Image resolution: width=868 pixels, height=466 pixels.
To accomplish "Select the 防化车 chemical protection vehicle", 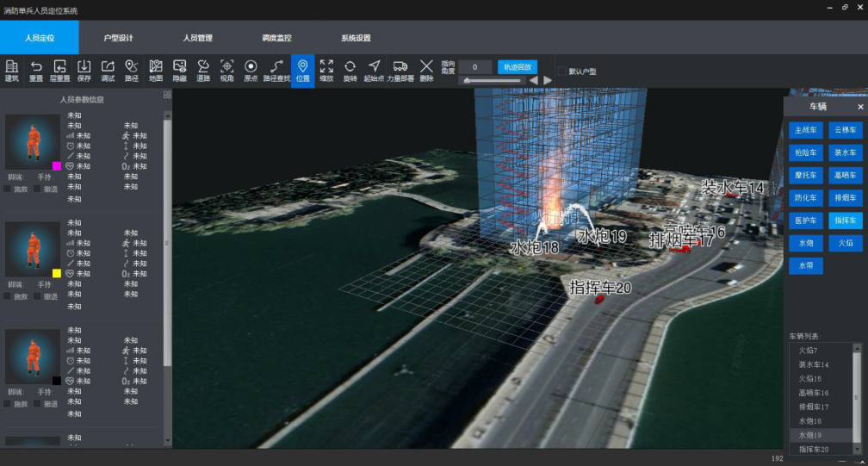I will [806, 197].
